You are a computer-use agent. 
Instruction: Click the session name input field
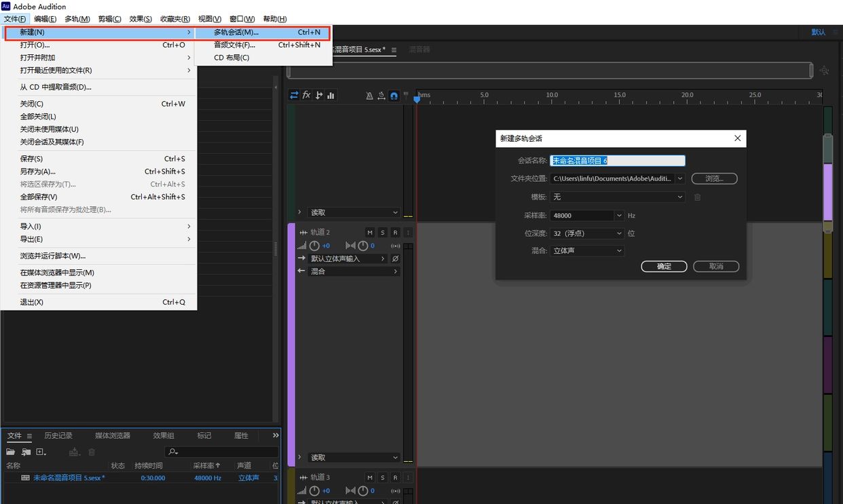click(x=618, y=161)
